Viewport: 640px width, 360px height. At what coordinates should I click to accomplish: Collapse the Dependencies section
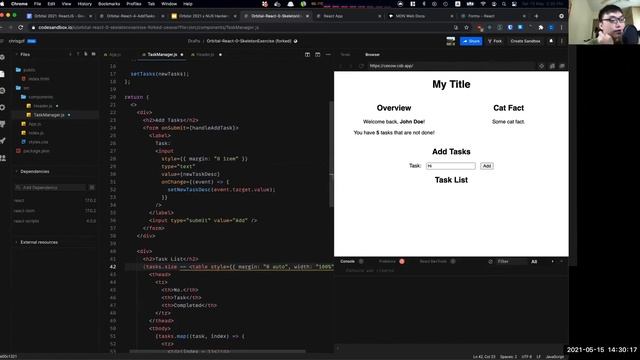coord(34,171)
